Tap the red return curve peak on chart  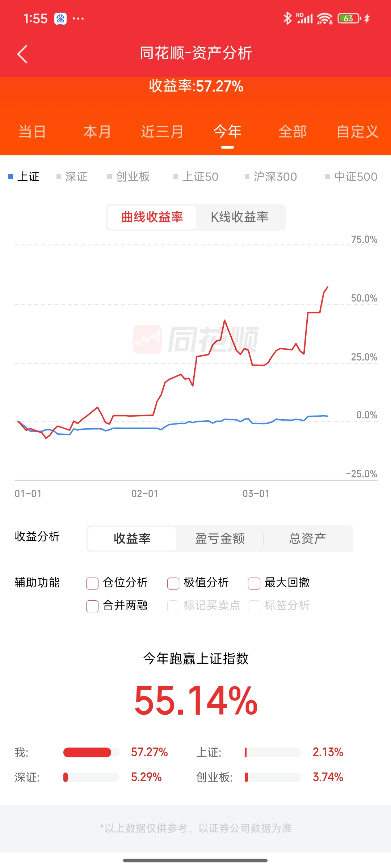pyautogui.click(x=327, y=288)
